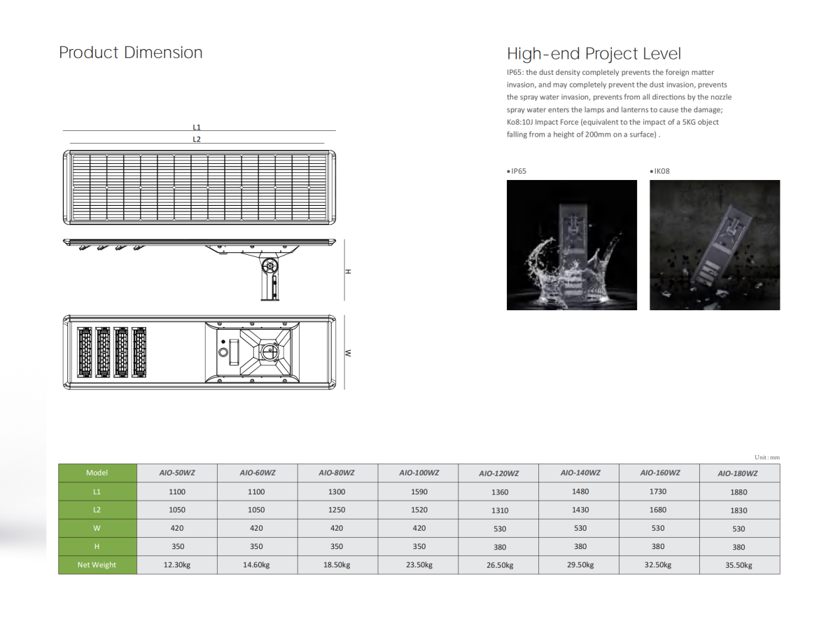Click the 1880 dimension value for AIO-180WZ

click(x=738, y=492)
